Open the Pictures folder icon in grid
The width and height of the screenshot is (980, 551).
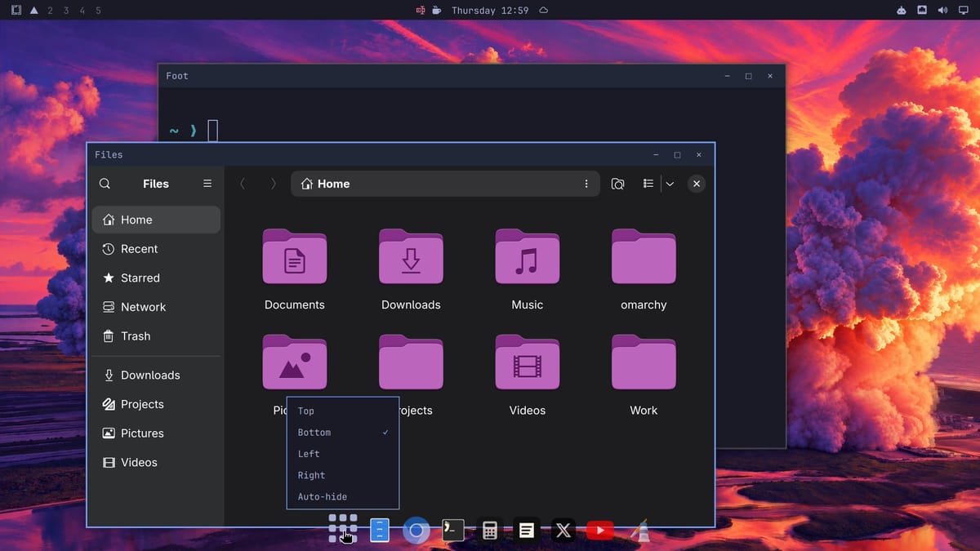(295, 362)
